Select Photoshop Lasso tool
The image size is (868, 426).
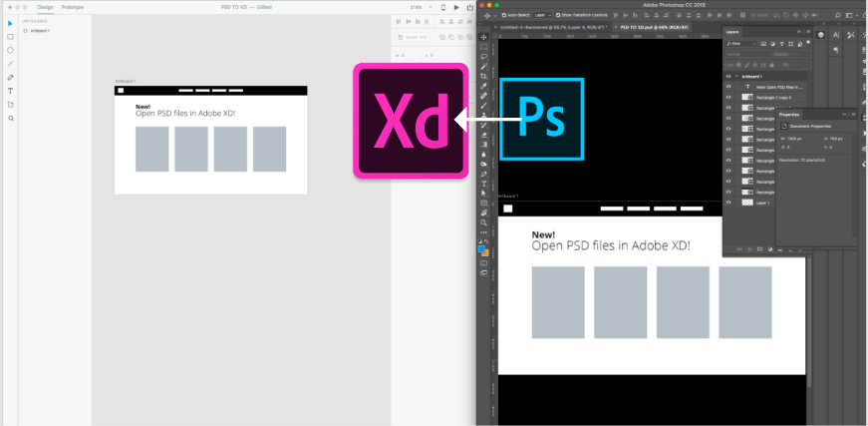point(483,57)
